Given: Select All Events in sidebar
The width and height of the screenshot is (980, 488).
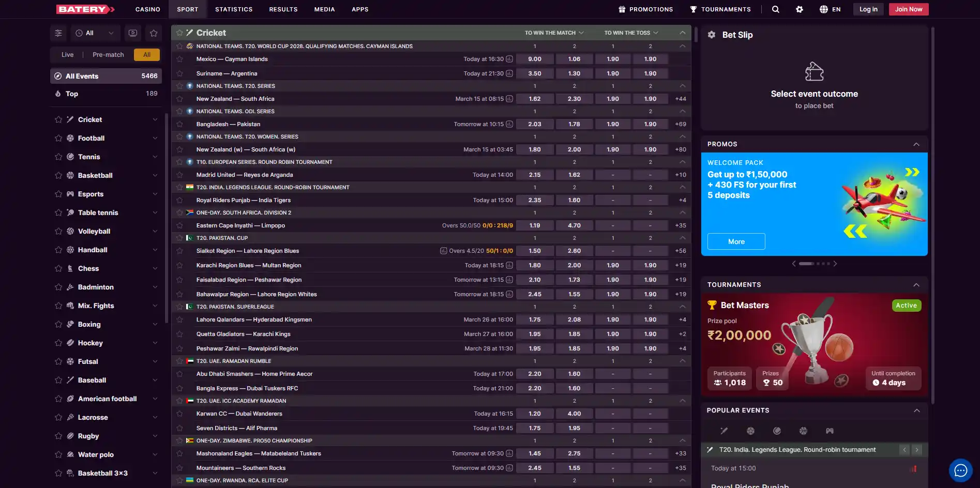Looking at the screenshot, I should pos(106,76).
